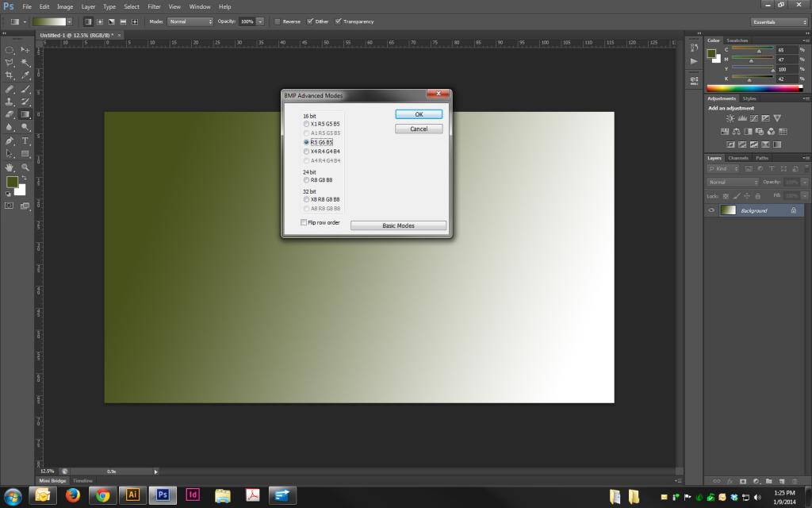
Task: Open the Filter menu
Action: coord(154,6)
